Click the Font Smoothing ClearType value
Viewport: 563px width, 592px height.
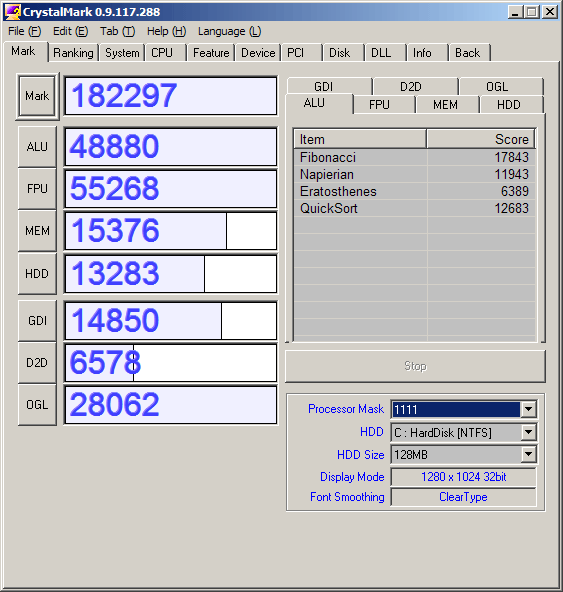463,497
